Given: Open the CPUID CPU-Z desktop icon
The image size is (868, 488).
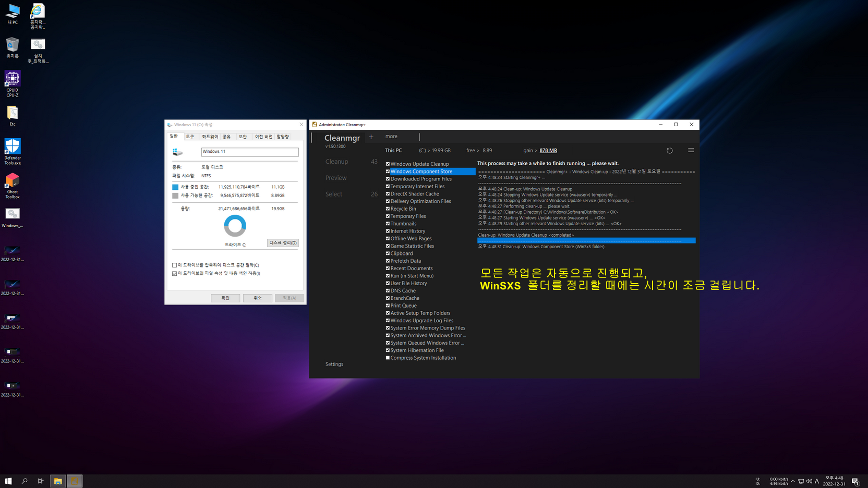Looking at the screenshot, I should [x=13, y=84].
